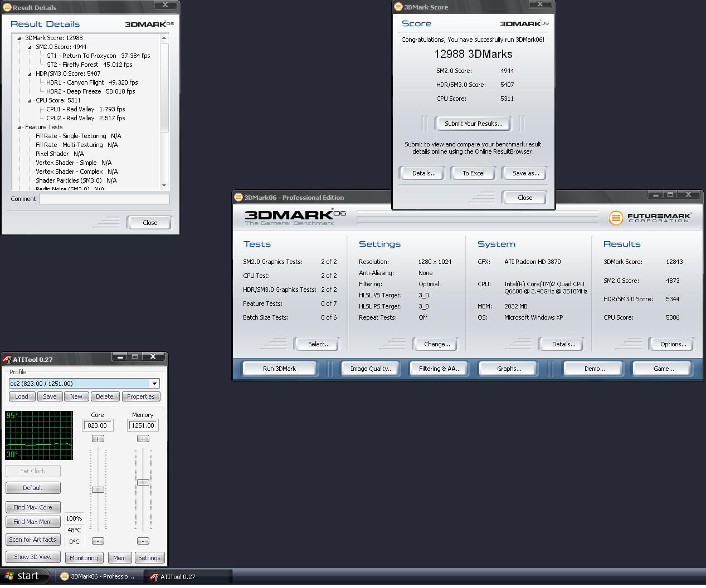
Task: Close the Result Details dialog via Close button
Action: [150, 223]
